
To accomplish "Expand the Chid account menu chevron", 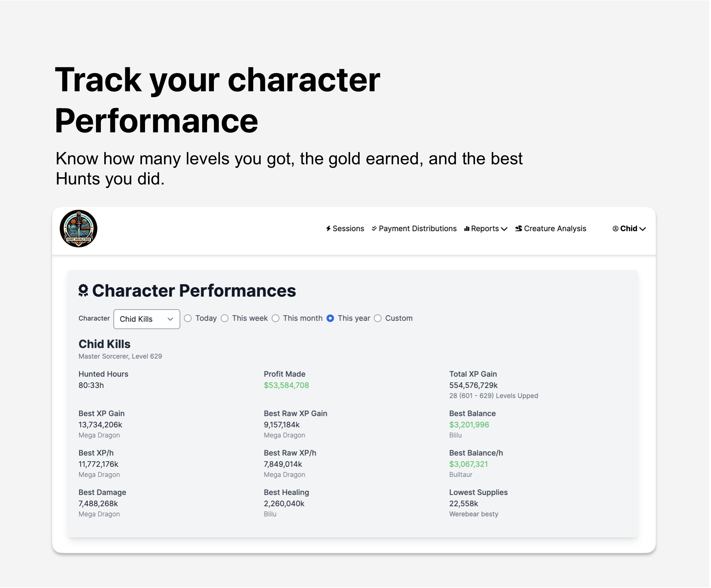I will point(643,229).
